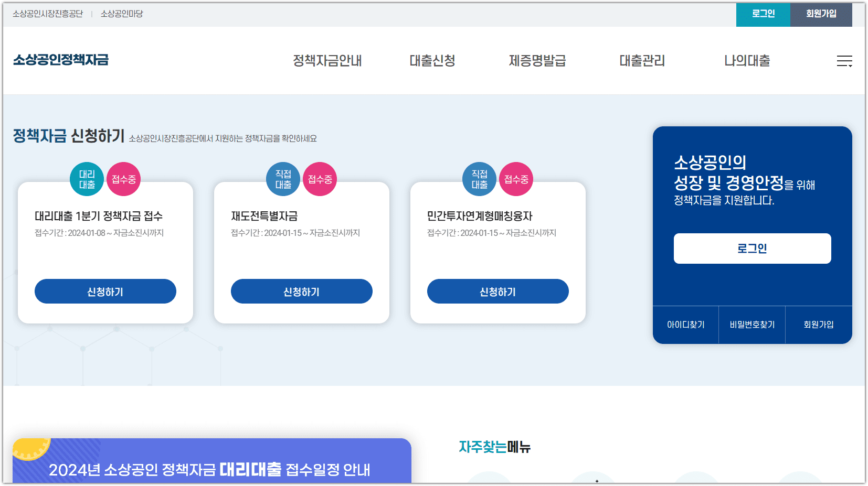Click 신청하기 for 민간투자연계형매칭융자
The height and width of the screenshot is (486, 868).
coord(497,291)
